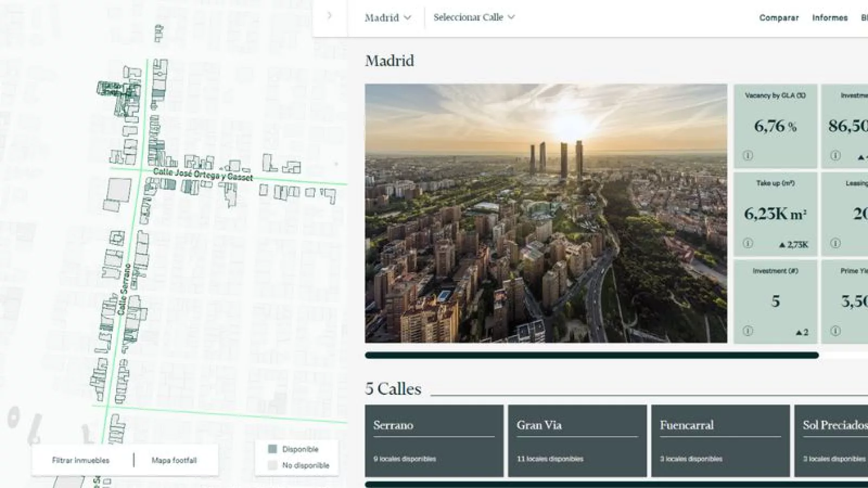868x488 pixels.
Task: Open the Comparar menu item
Action: click(x=778, y=18)
